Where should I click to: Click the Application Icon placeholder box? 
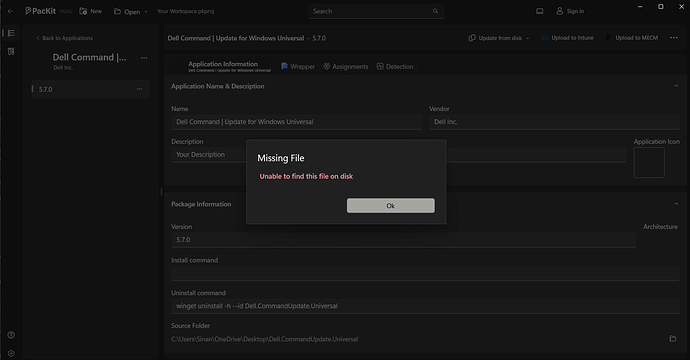[x=649, y=162]
